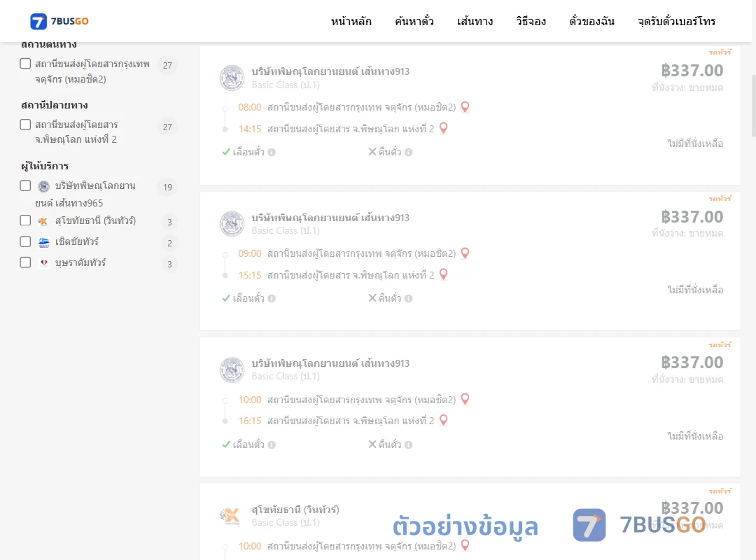Click operator logo on 08:00 trip card
Screen dimensions: 756x560
click(232, 78)
